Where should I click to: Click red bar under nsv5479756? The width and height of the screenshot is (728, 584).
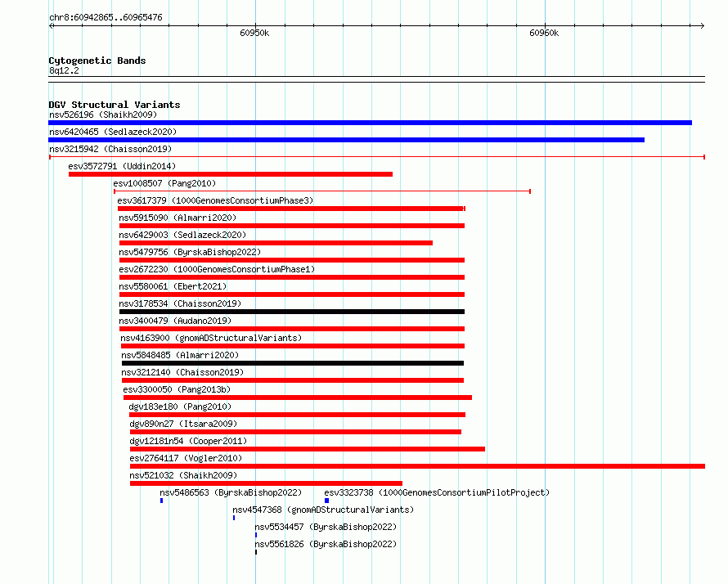[x=292, y=260]
